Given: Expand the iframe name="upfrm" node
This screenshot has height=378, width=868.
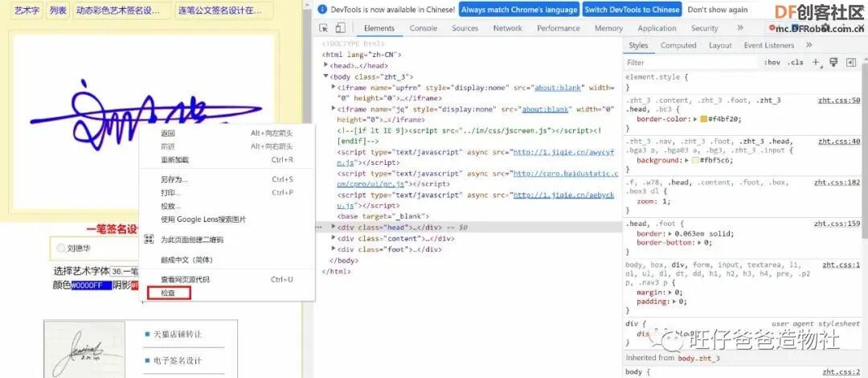Looking at the screenshot, I should pyautogui.click(x=334, y=87).
